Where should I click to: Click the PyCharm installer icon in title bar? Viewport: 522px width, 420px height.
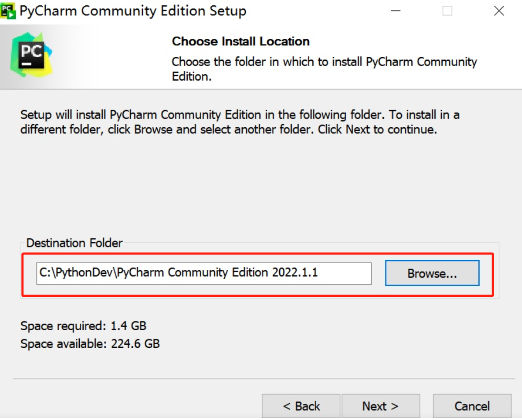[x=8, y=11]
